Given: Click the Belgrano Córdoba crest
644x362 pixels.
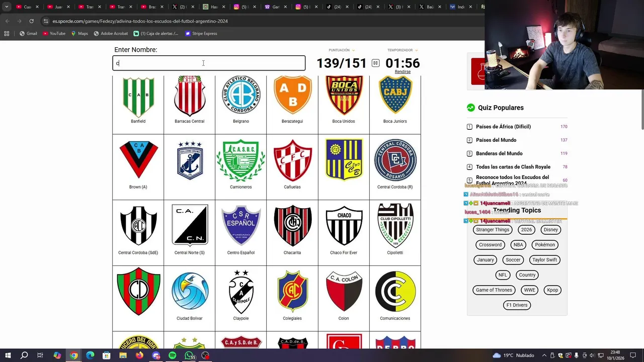Looking at the screenshot, I should tap(241, 96).
